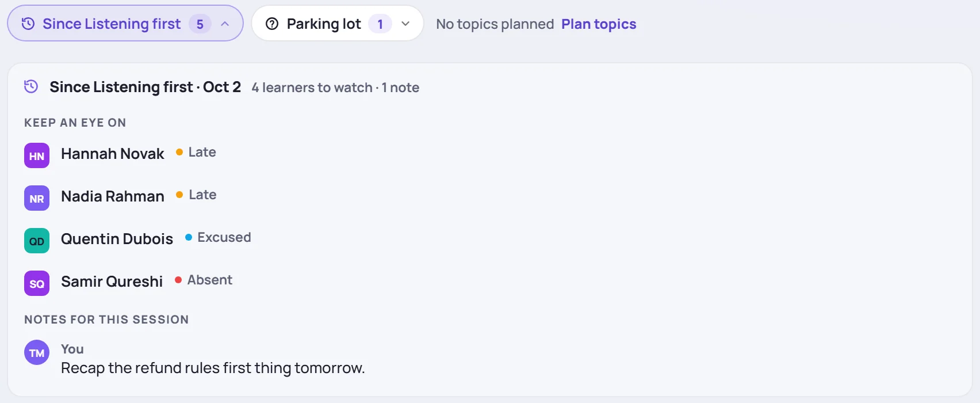Open the note about refund rules recap
The image size is (980, 403).
213,368
